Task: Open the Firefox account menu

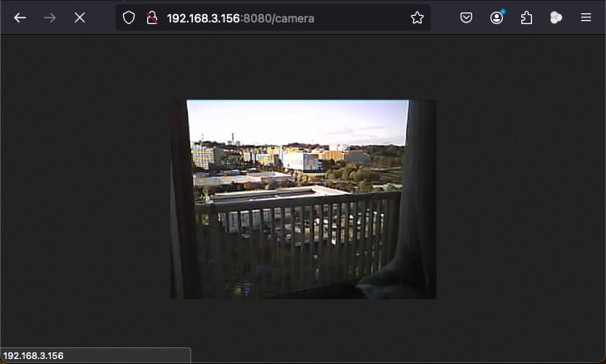Action: point(496,17)
